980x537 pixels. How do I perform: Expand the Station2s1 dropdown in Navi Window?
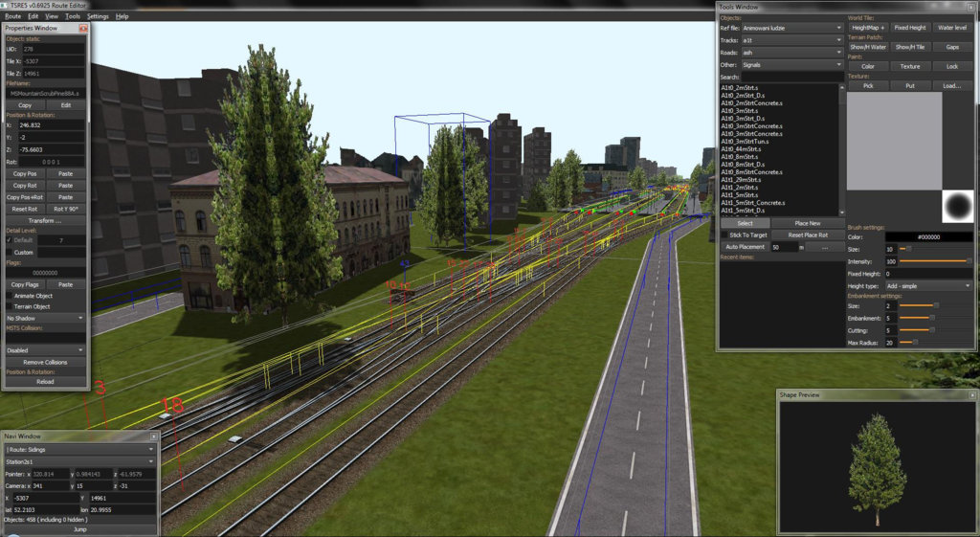pyautogui.click(x=79, y=460)
